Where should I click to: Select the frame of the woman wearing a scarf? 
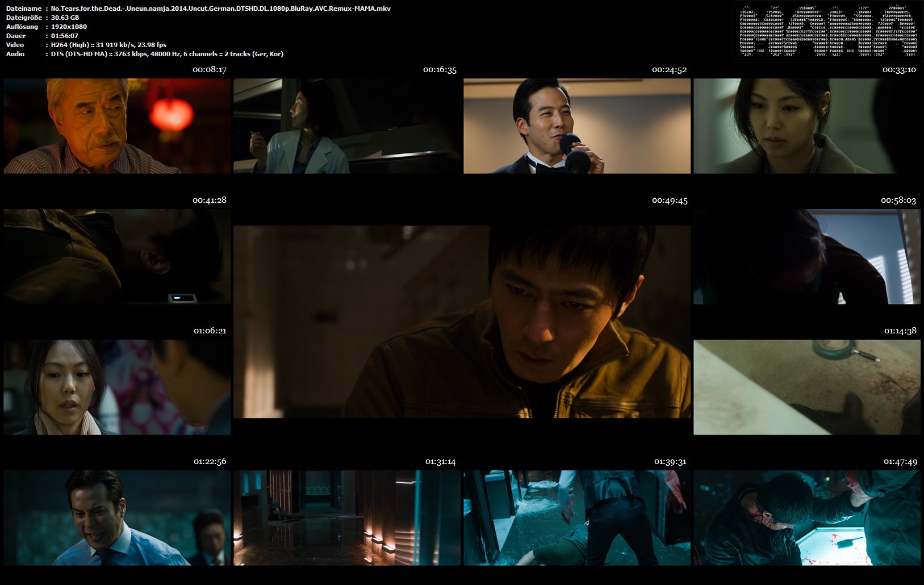(x=117, y=387)
